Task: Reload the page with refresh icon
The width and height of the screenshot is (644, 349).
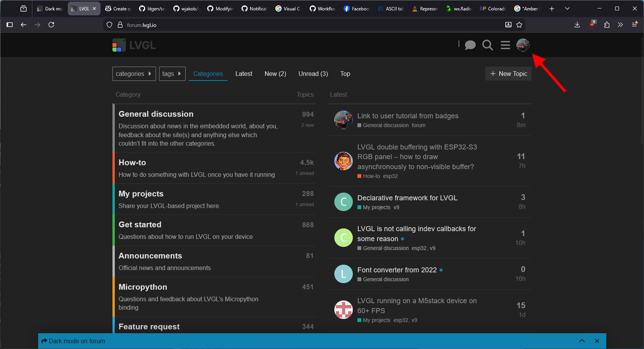Action: tap(51, 25)
